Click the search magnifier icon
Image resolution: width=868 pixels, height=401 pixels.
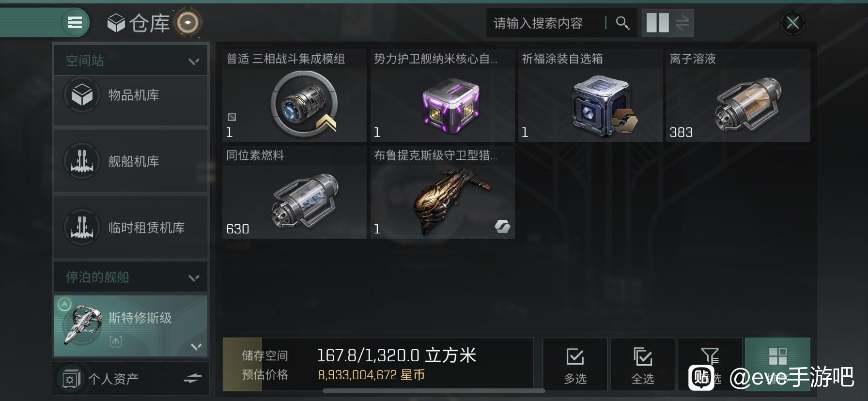622,23
